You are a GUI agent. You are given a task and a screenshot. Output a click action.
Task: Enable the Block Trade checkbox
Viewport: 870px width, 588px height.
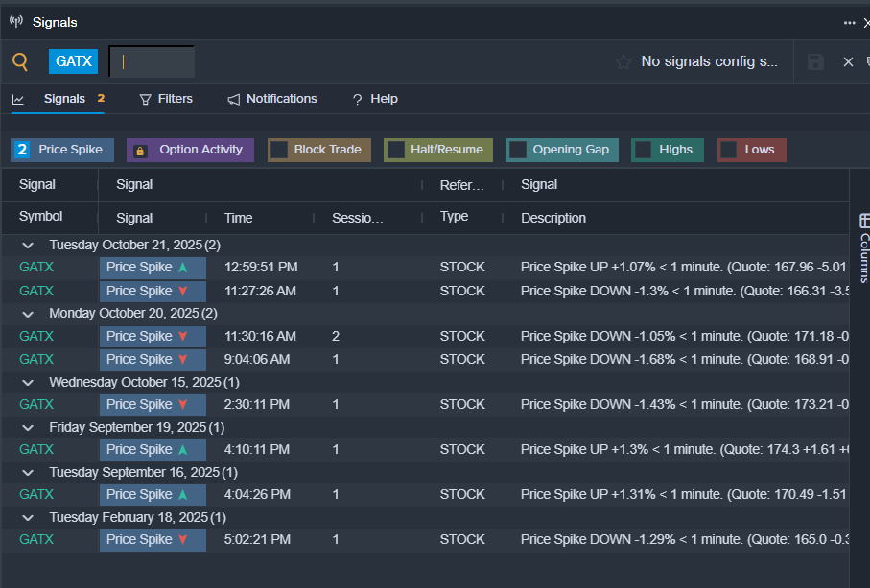[x=279, y=150]
